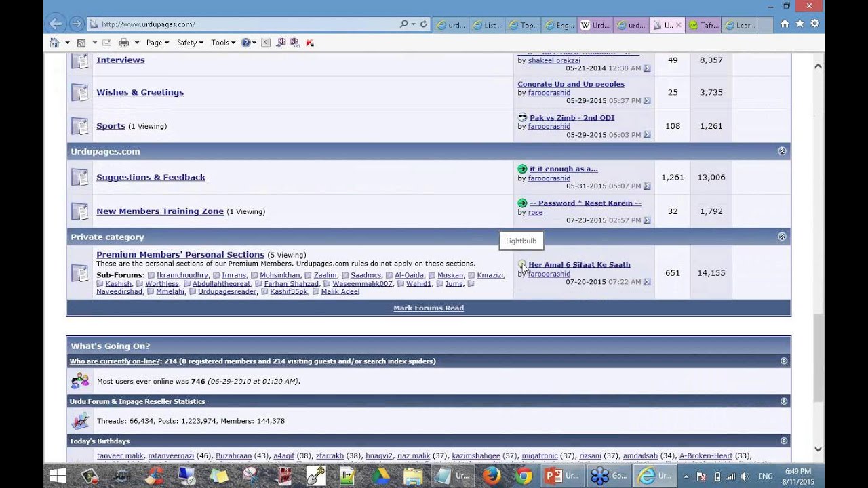Image resolution: width=868 pixels, height=488 pixels.
Task: Open the New Members Training Zone forum
Action: click(160, 211)
